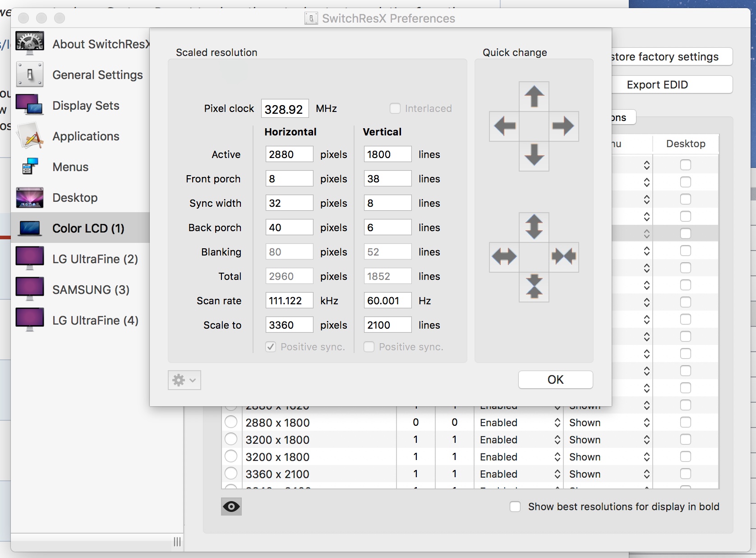Select the 3360 x 2100 radio button
Viewport: 756px width, 558px height.
pyautogui.click(x=231, y=474)
